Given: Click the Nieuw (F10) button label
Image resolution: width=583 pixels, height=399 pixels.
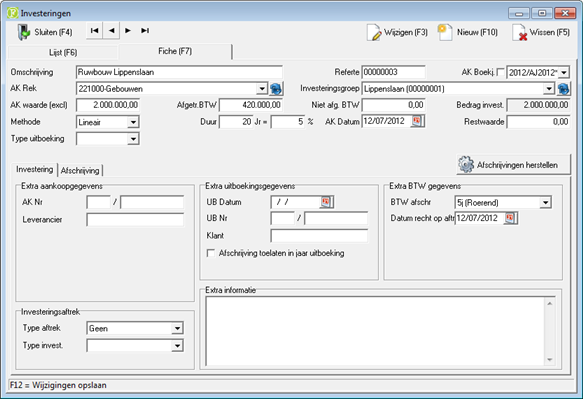Looking at the screenshot, I should pos(477,32).
